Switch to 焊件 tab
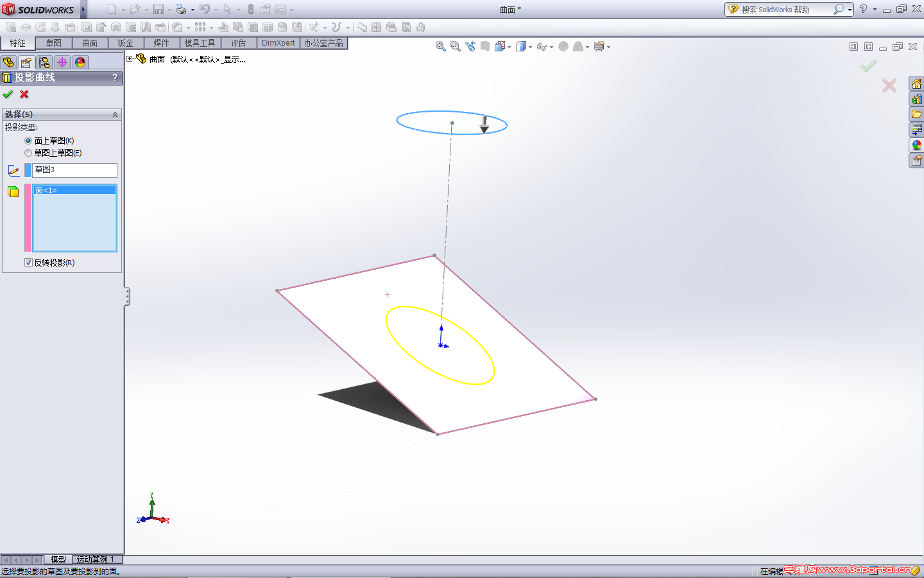The height and width of the screenshot is (578, 924). 162,43
